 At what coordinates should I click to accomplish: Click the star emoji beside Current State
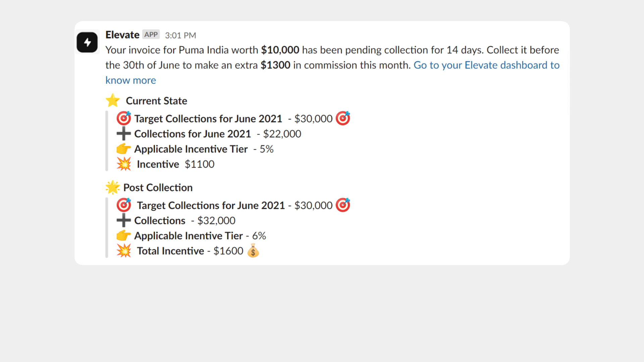coord(113,100)
